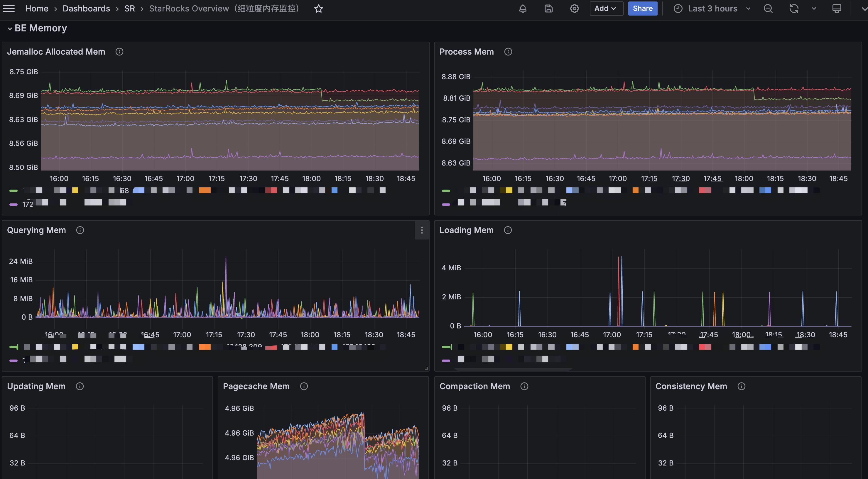
Task: Toggle purple series in Process Mem legend
Action: pos(446,204)
